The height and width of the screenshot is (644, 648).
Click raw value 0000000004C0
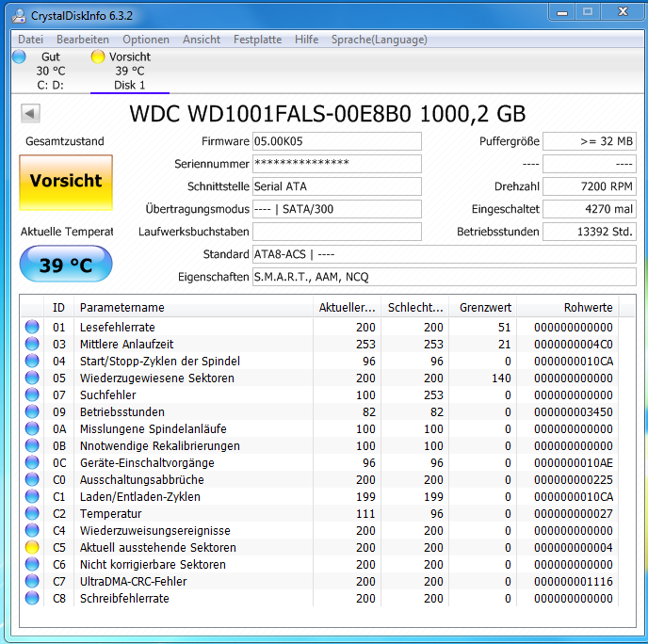[x=574, y=344]
